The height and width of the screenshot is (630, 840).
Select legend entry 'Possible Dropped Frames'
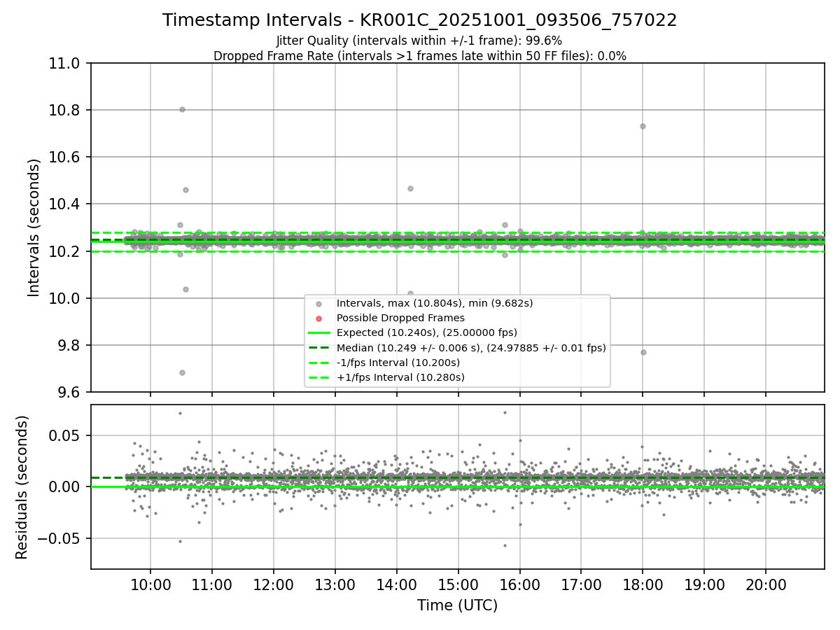pos(400,318)
